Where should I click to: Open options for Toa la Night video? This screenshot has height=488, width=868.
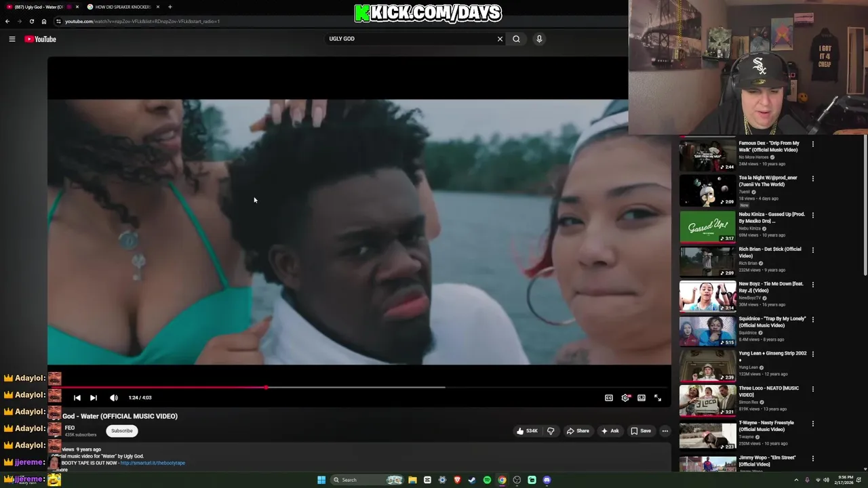pyautogui.click(x=813, y=179)
